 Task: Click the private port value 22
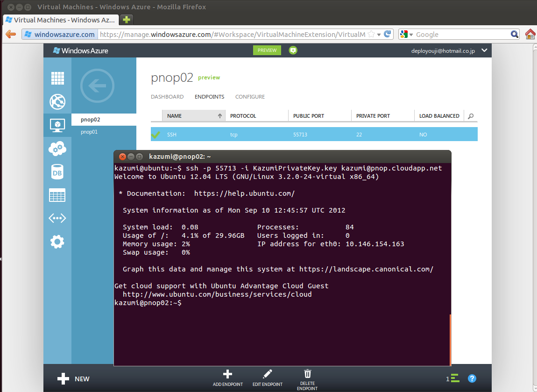click(x=359, y=135)
